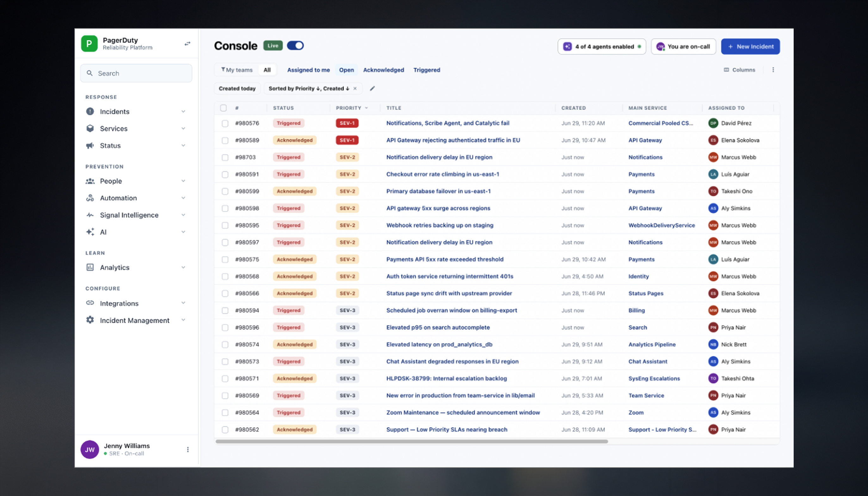Screen dimensions: 868x496
Task: Click the 4 of 4 agents enabled button
Action: pos(602,46)
